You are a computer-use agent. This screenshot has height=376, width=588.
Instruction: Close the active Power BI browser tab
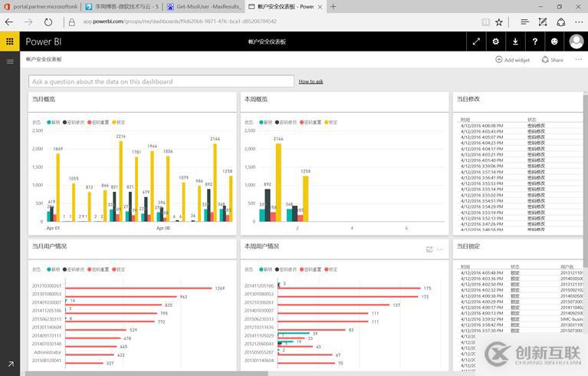(x=320, y=7)
